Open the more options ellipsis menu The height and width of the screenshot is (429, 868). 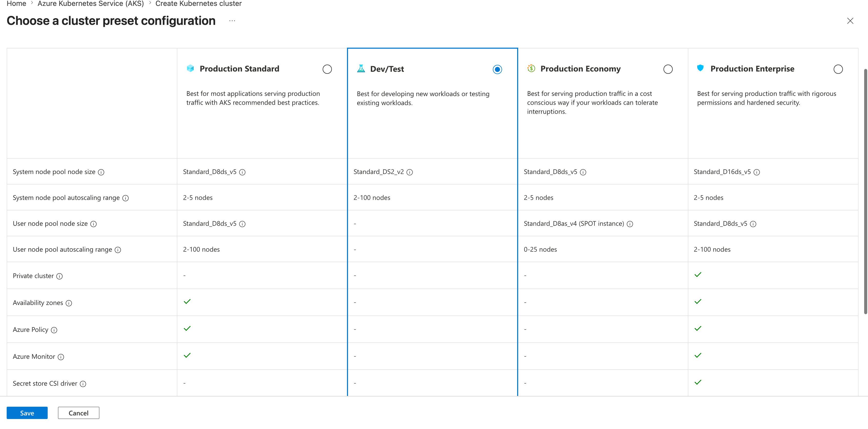[232, 21]
